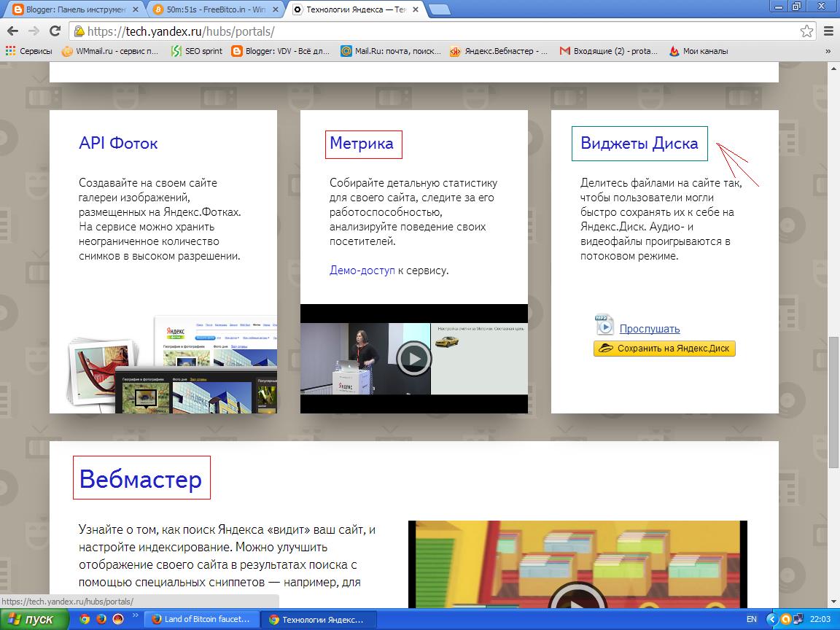The height and width of the screenshot is (630, 840).
Task: Click the network tray icon
Action: tap(798, 619)
